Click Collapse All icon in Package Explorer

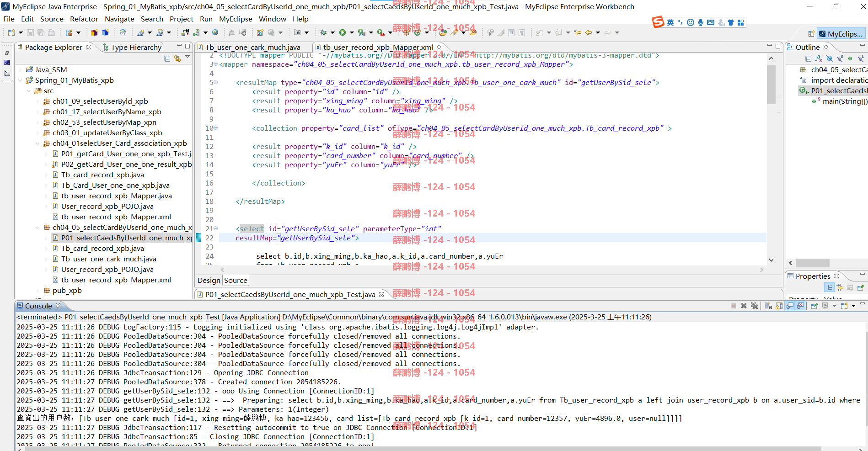167,58
